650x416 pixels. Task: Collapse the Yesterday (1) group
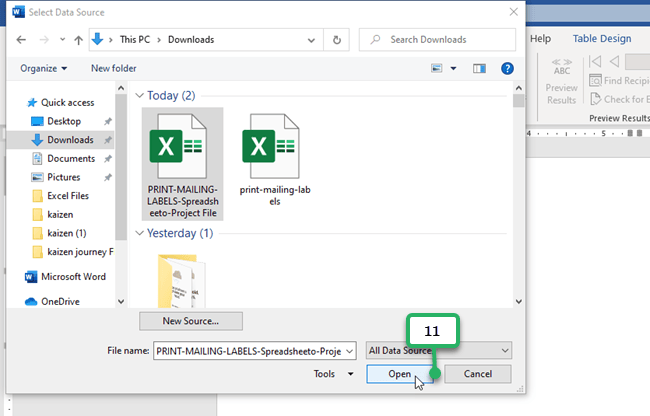139,233
